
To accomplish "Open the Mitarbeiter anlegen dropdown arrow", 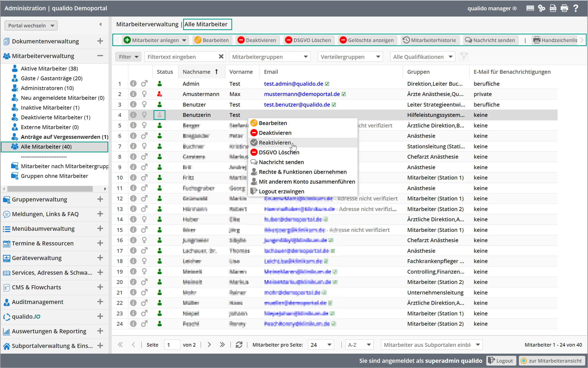I will coord(184,40).
